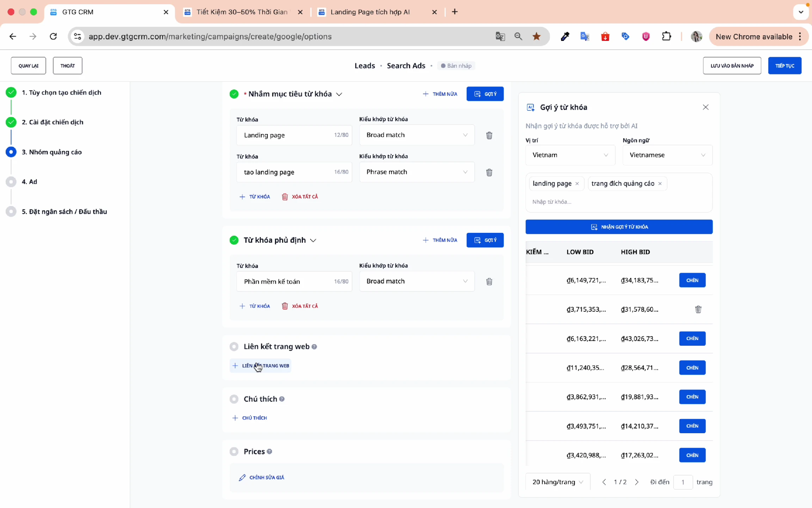Click the TIẾP TỤC button
This screenshot has height=508, width=812.
(785, 66)
